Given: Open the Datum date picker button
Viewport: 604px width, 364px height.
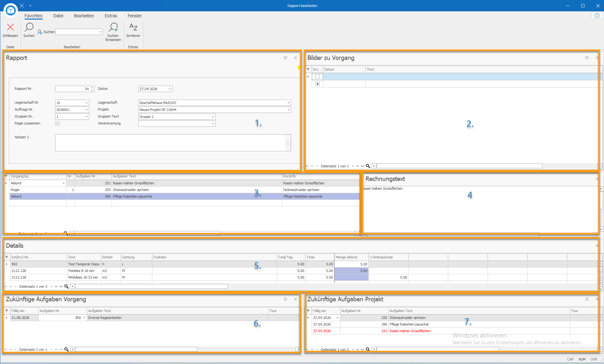Looking at the screenshot, I should [170, 89].
